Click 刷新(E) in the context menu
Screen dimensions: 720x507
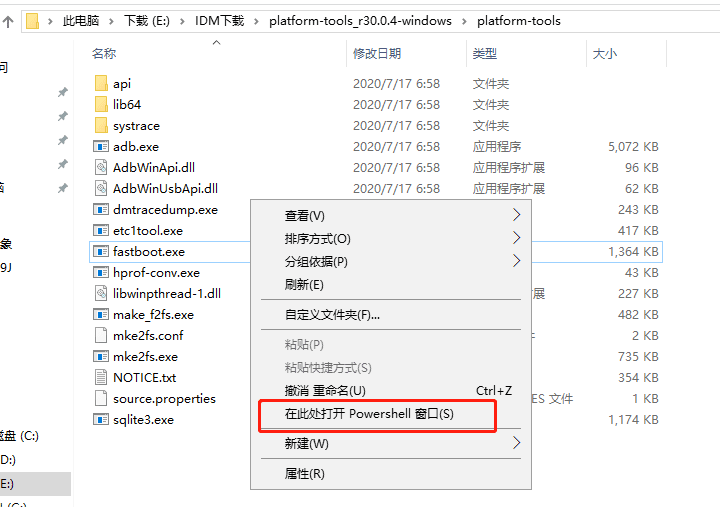coord(304,285)
